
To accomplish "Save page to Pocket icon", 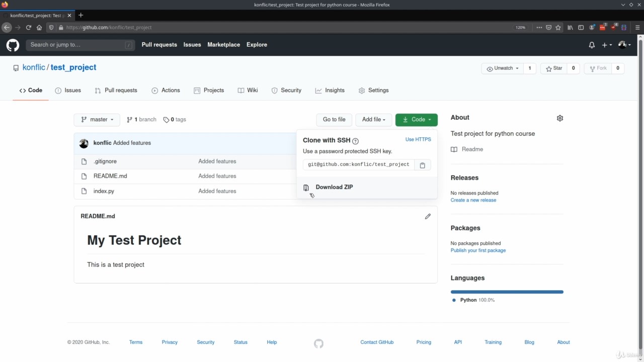I will tap(549, 28).
